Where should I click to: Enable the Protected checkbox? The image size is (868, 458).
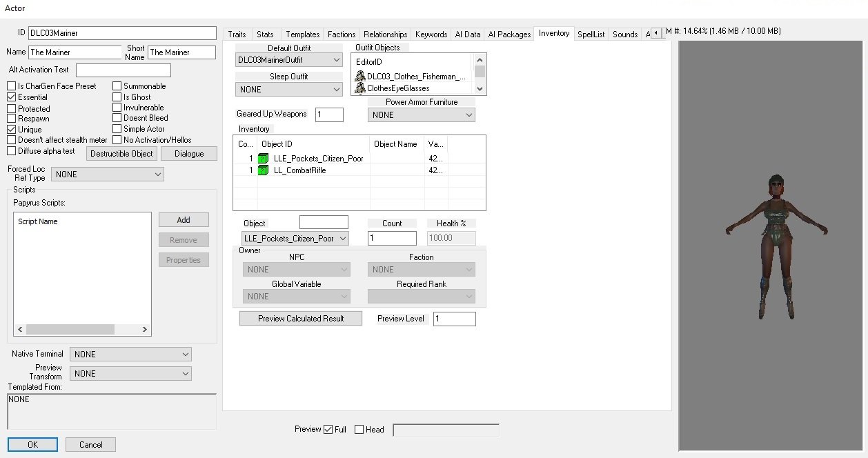click(x=12, y=109)
